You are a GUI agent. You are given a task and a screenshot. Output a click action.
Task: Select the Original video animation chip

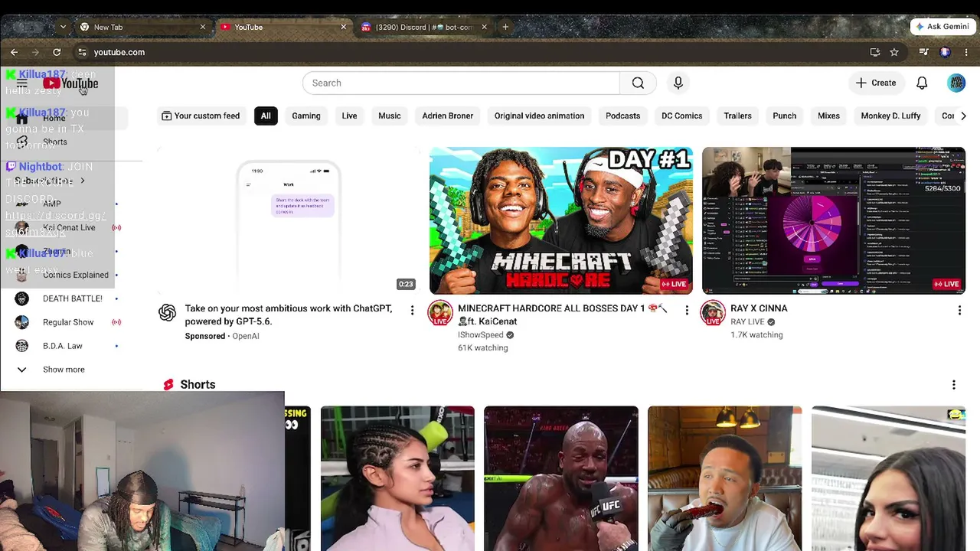coord(539,116)
